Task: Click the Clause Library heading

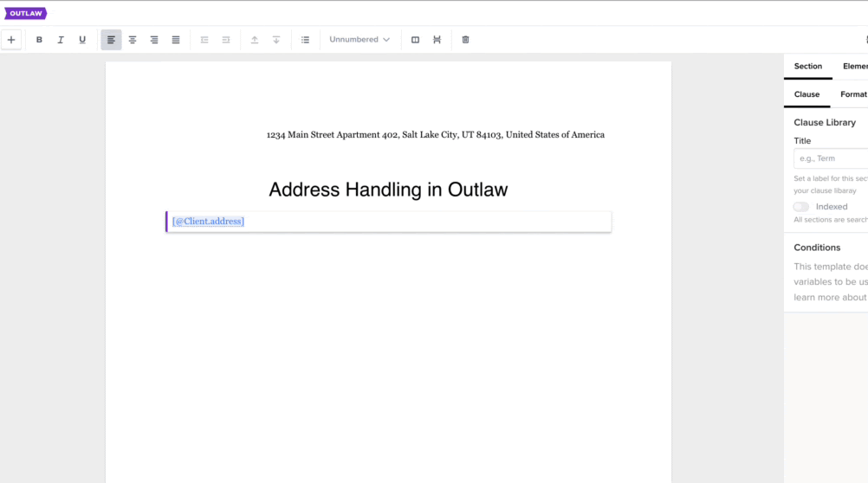Action: tap(825, 123)
